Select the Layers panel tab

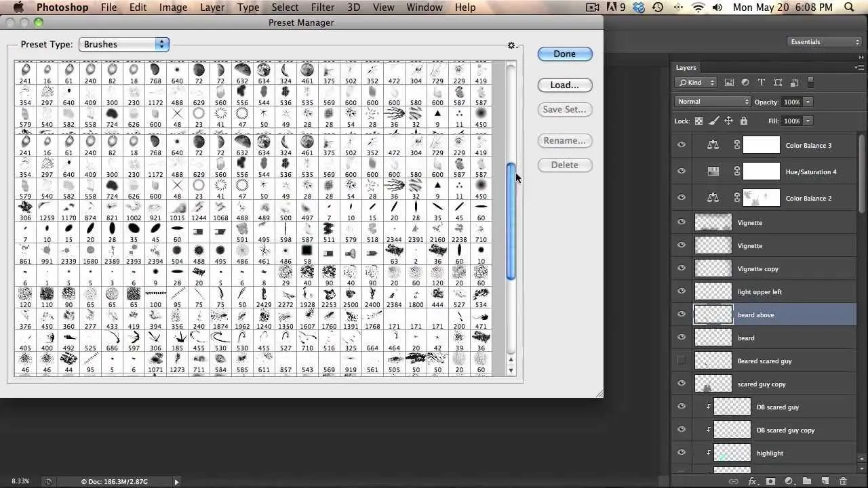[x=686, y=67]
